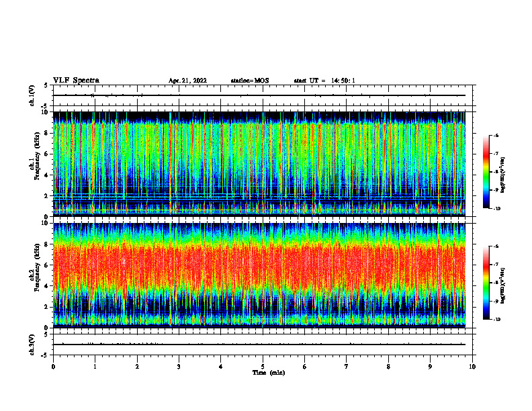
Task: Click inside the ch.1 spectrogram panel
Action: pyautogui.click(x=259, y=164)
